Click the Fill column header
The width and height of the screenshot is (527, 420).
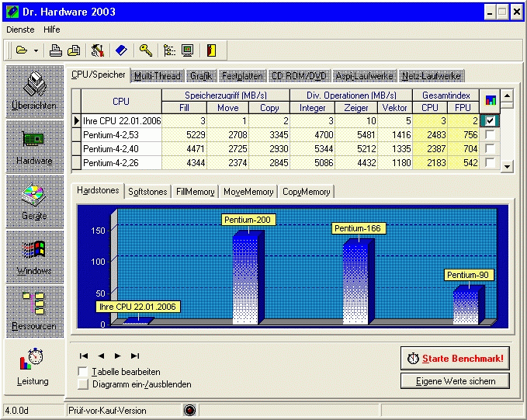coord(184,108)
